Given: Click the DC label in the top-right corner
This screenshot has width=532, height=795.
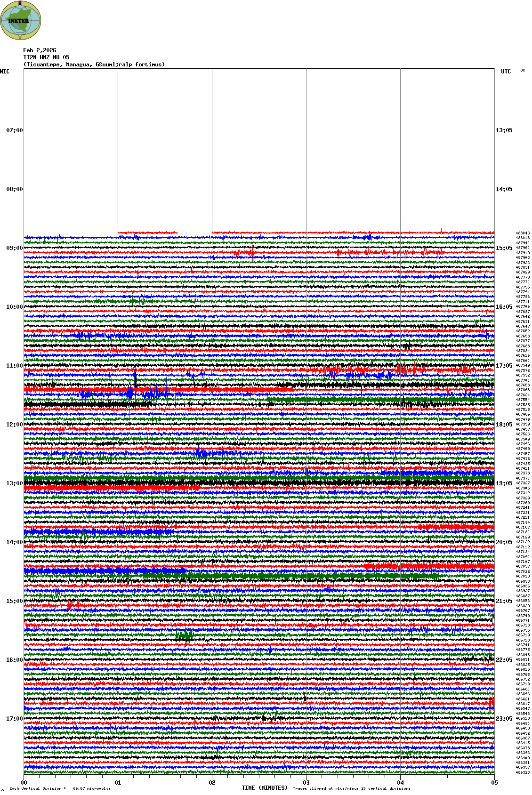Looking at the screenshot, I should point(523,71).
